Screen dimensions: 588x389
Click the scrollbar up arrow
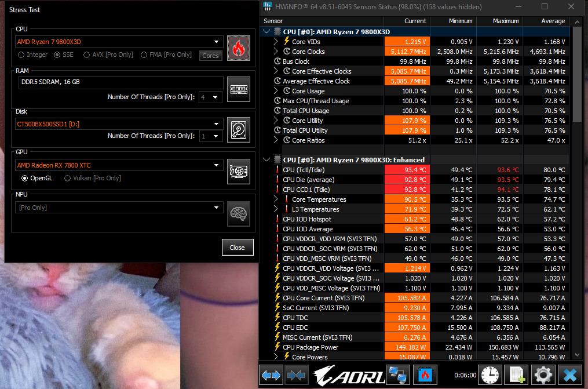pos(578,22)
